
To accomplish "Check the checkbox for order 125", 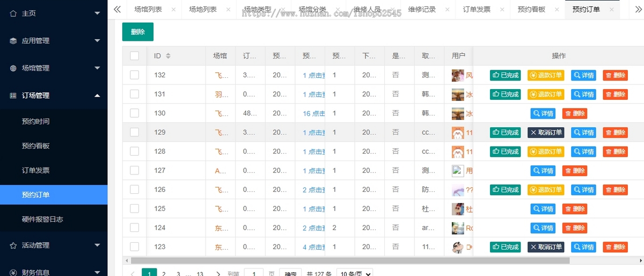I will [134, 209].
